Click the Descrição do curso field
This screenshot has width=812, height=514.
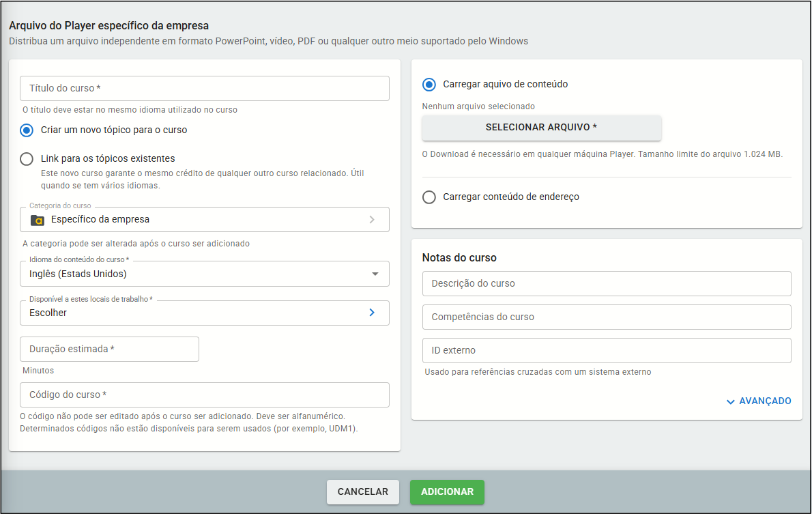click(606, 283)
